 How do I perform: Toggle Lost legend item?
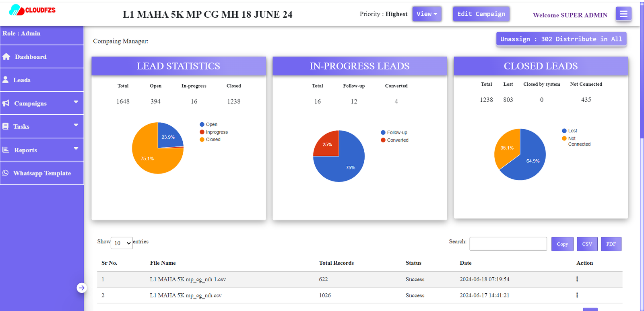[x=570, y=131]
